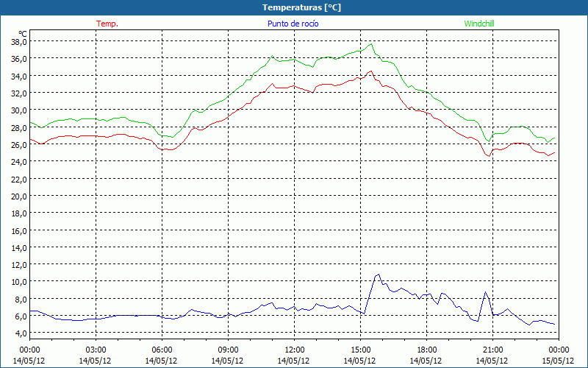Click the 30,0 y-axis value
Screen dimensions: 588x368
[x=19, y=110]
